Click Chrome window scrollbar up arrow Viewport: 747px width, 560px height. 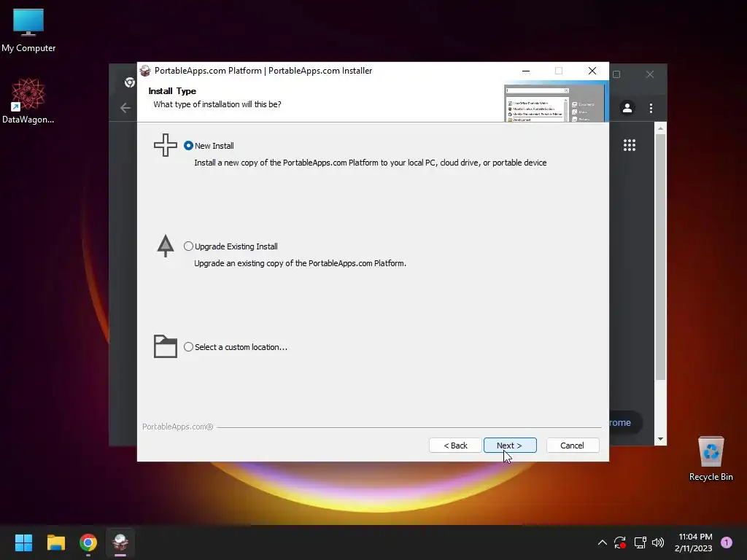tap(660, 128)
